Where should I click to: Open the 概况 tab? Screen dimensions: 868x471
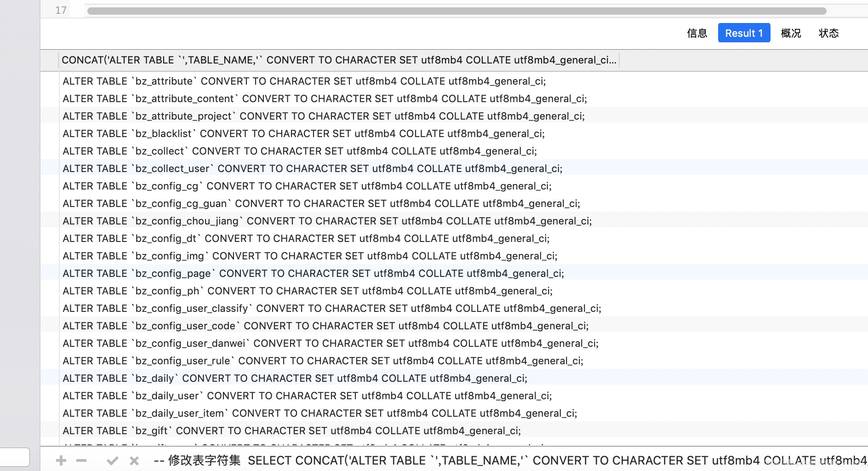tap(791, 33)
